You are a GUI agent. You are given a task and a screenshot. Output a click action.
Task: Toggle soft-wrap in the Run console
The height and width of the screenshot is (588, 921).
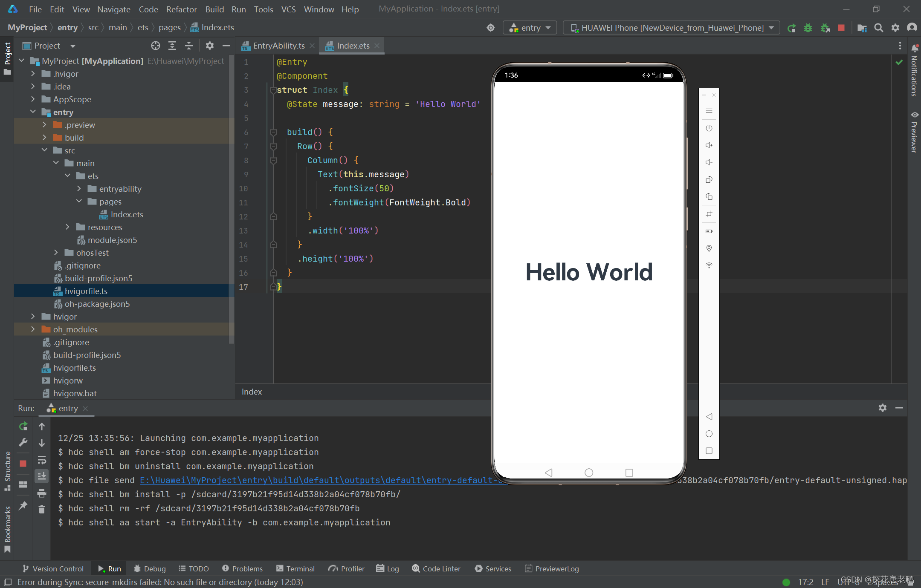[41, 460]
